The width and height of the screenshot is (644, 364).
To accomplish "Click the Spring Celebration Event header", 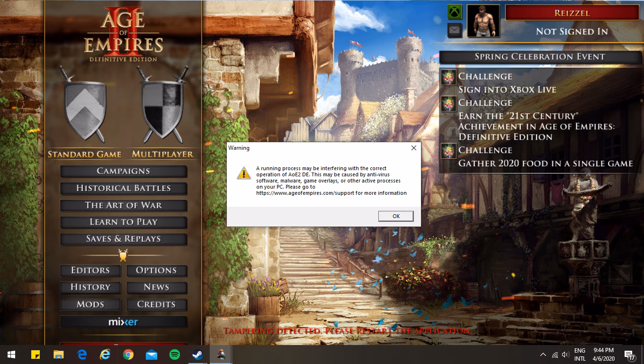I will [540, 57].
